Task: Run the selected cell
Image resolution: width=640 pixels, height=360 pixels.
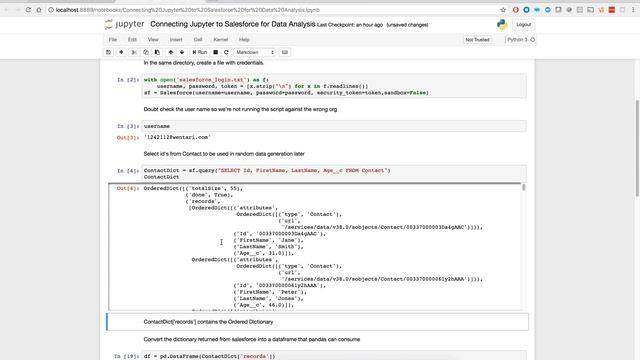Action: point(200,52)
